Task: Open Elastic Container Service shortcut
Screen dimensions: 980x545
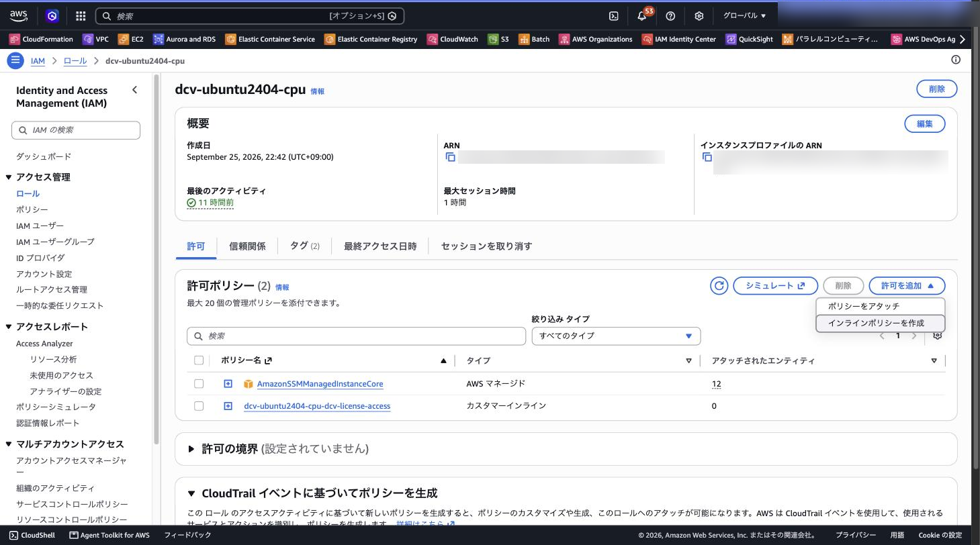Action: click(x=270, y=39)
